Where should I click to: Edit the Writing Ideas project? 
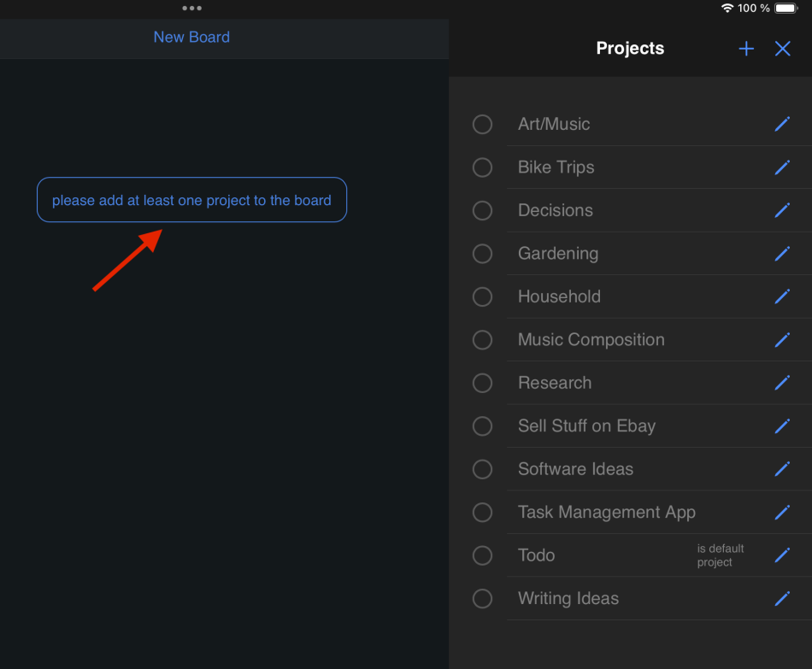point(782,598)
